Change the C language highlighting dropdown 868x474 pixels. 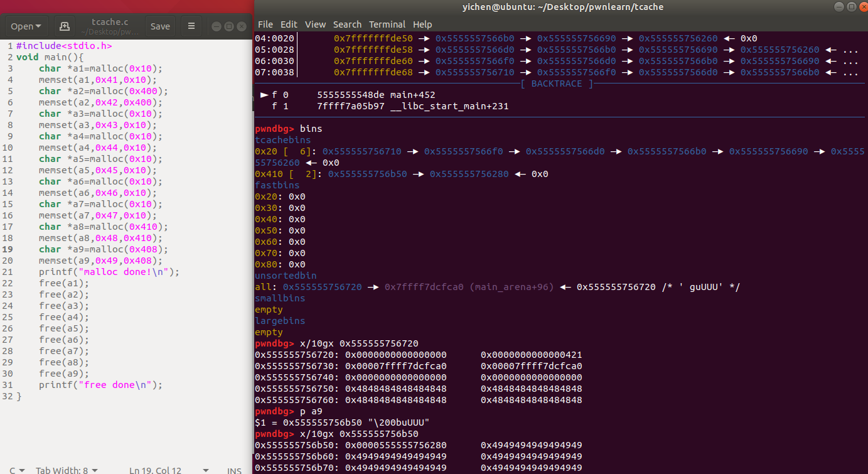point(17,470)
